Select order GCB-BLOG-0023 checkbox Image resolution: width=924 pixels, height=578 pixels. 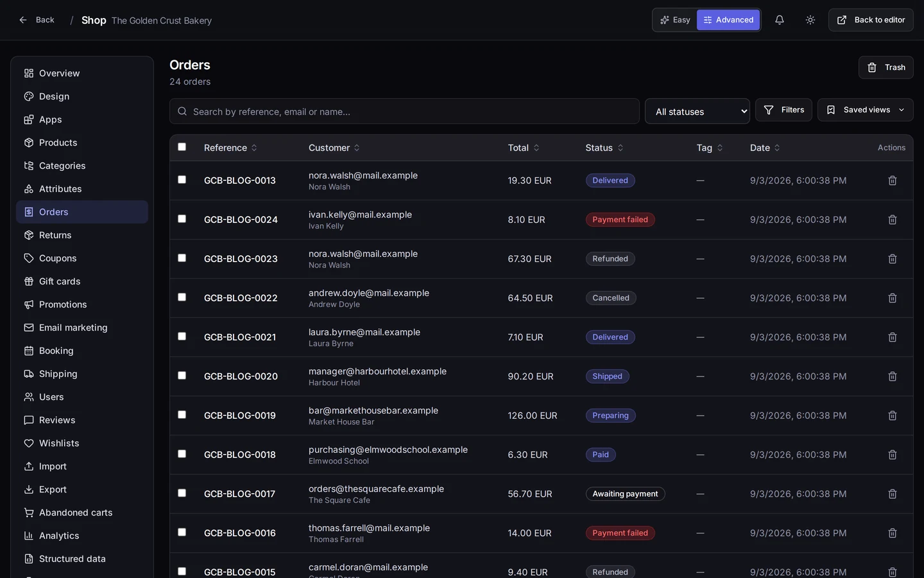tap(182, 258)
